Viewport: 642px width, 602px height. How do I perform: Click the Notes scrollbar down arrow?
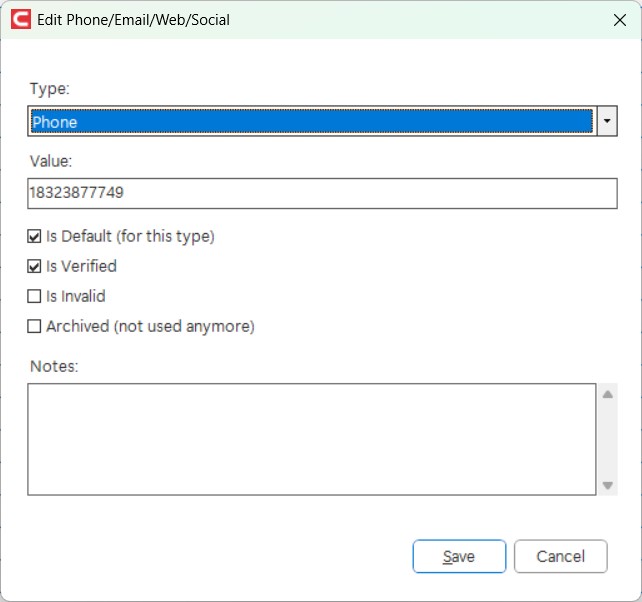[608, 485]
